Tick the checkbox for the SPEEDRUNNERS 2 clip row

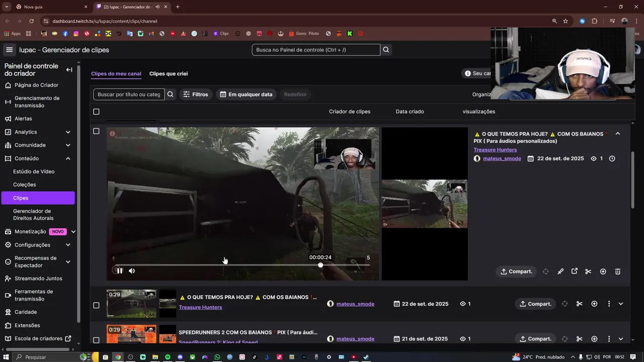tap(96, 340)
